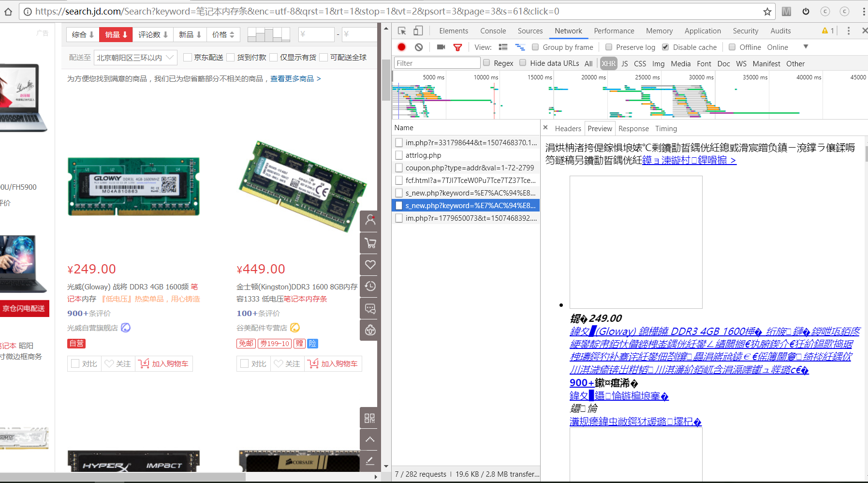Sort products by 新品

[x=190, y=34]
